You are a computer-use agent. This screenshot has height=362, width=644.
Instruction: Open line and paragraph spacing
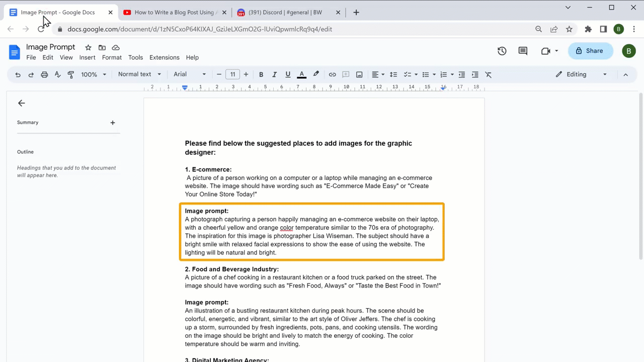point(394,74)
